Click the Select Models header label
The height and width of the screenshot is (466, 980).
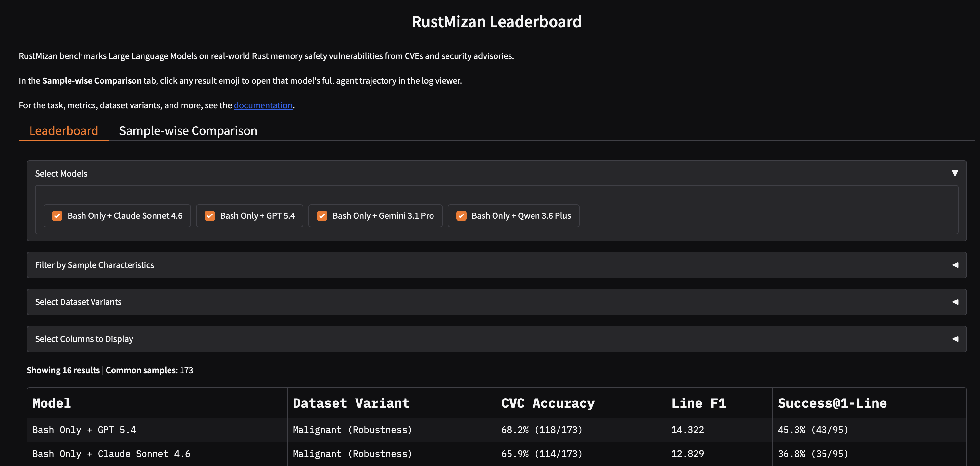pyautogui.click(x=61, y=173)
